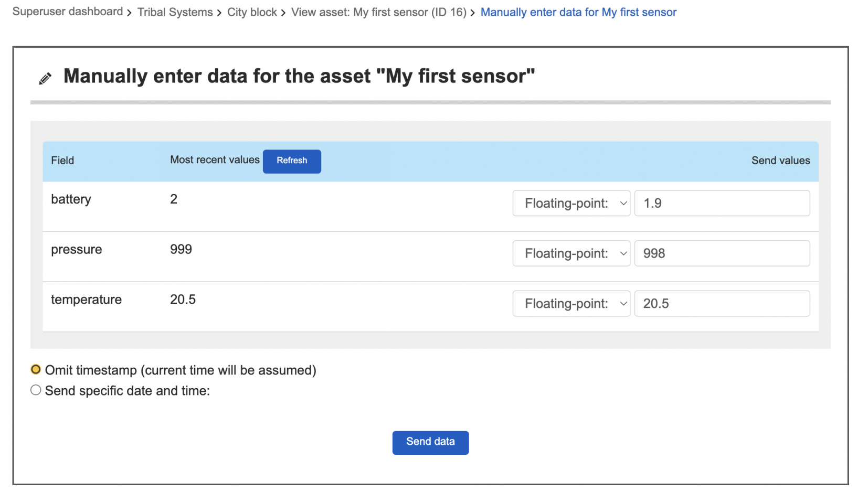This screenshot has height=491, width=868.
Task: Click the most recent battery value 2
Action: pos(174,199)
